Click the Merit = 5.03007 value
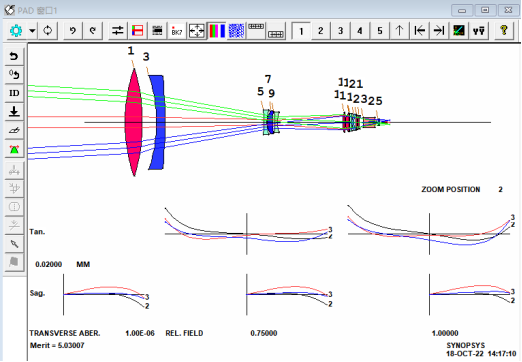Screen dimensions: 522x362 (x=57, y=345)
